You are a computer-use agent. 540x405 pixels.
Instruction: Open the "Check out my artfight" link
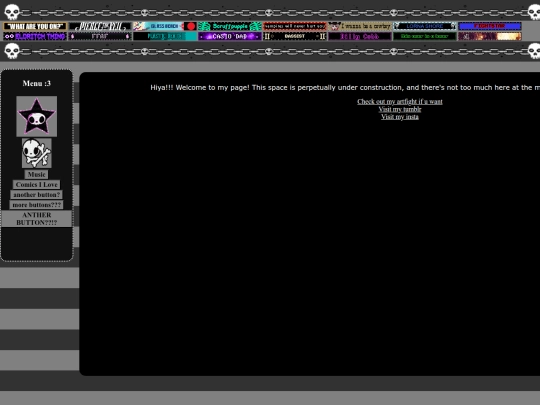click(x=400, y=102)
